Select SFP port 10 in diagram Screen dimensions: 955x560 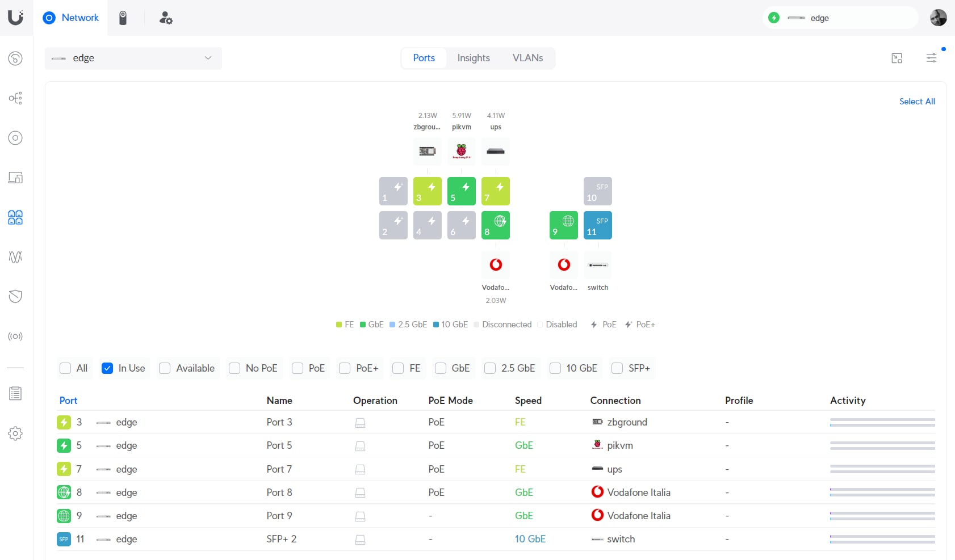[x=598, y=191]
